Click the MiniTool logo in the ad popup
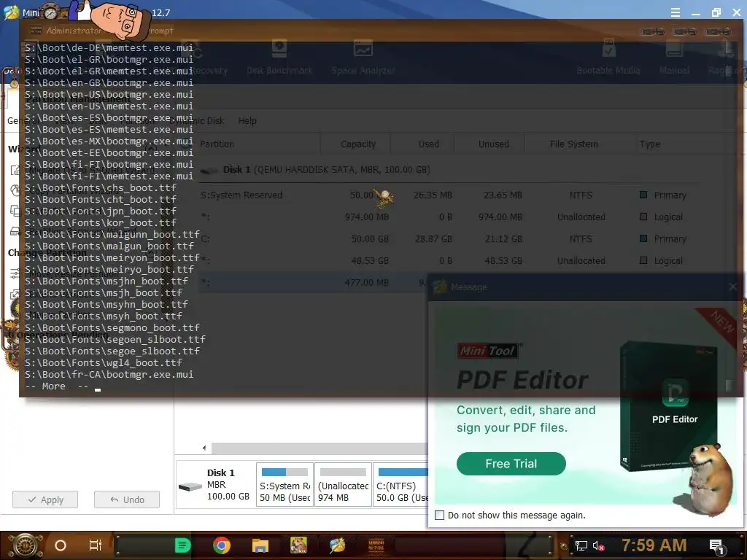747x560 pixels. click(488, 351)
